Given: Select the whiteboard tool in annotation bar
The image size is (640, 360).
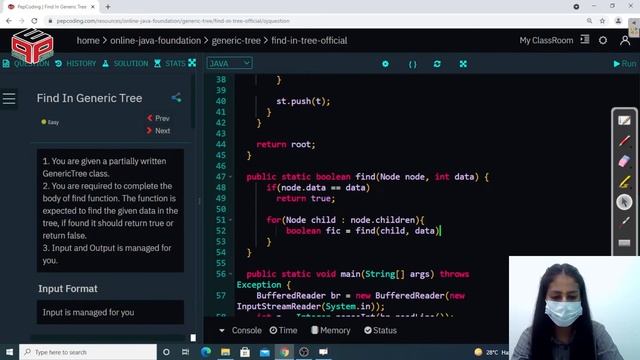Looking at the screenshot, I should 624,120.
